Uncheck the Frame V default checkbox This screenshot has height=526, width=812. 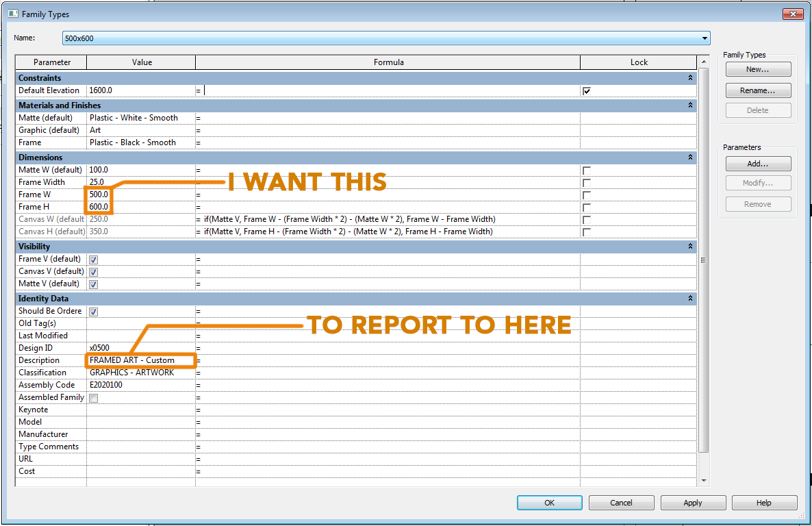[x=92, y=259]
